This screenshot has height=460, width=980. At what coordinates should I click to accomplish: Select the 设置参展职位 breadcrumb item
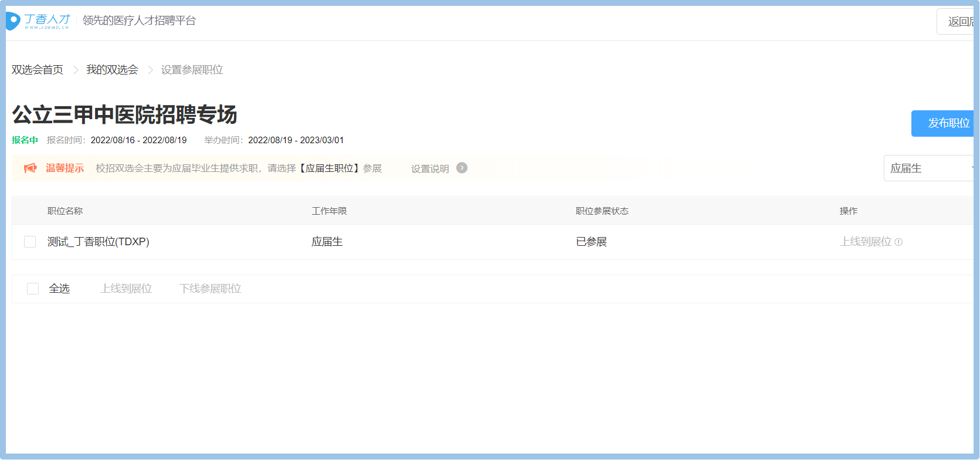pyautogui.click(x=192, y=70)
